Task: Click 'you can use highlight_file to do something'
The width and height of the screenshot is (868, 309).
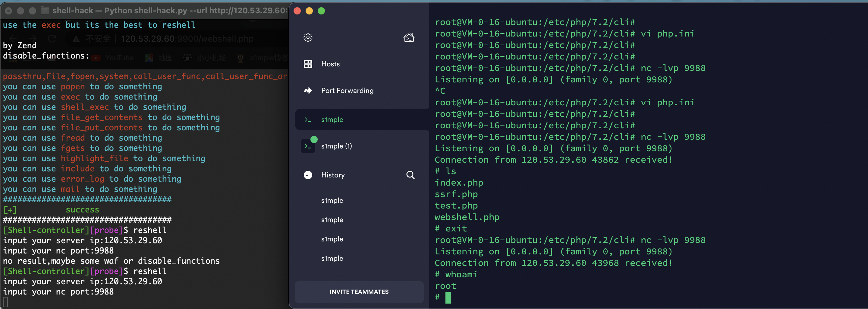Action: (104, 158)
